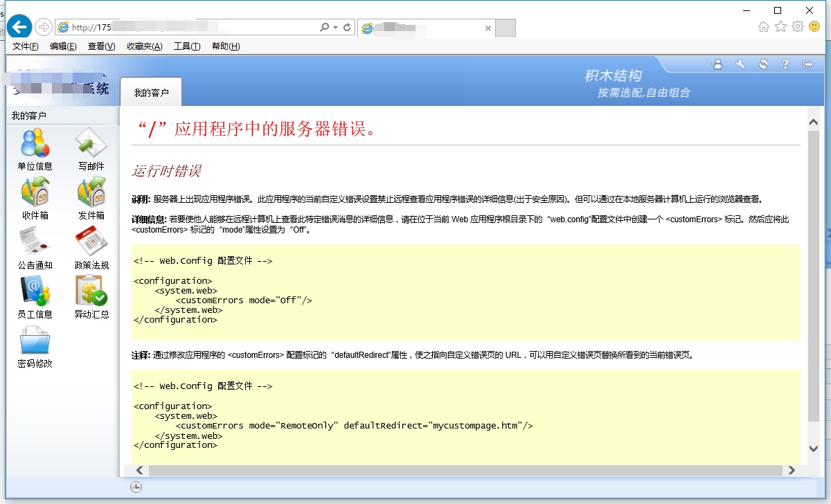Expand the address bar search dropdown arrow

[x=335, y=28]
